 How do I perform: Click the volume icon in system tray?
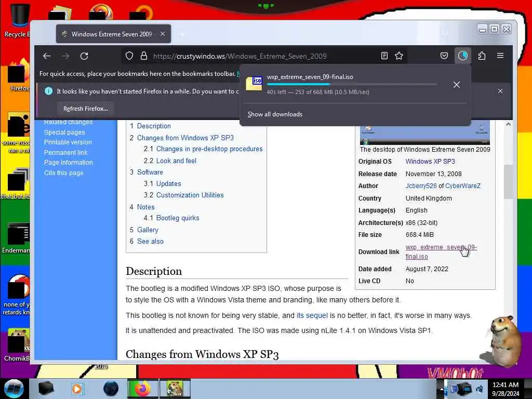click(x=480, y=389)
